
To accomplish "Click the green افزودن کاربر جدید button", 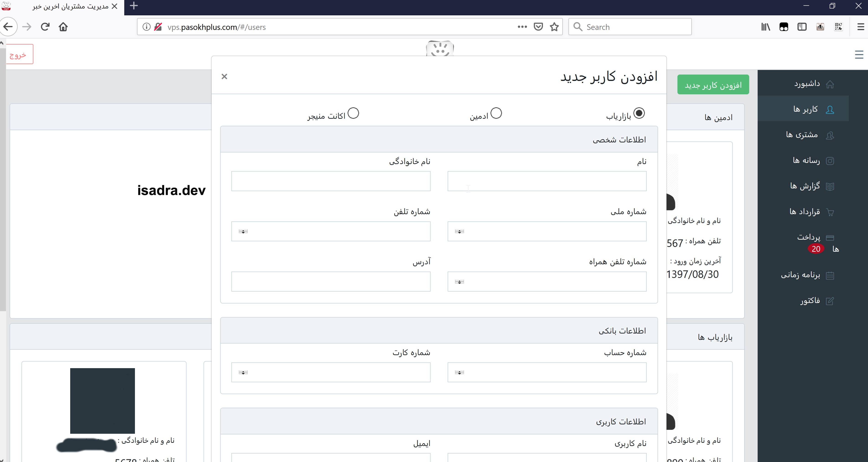I will tap(713, 85).
